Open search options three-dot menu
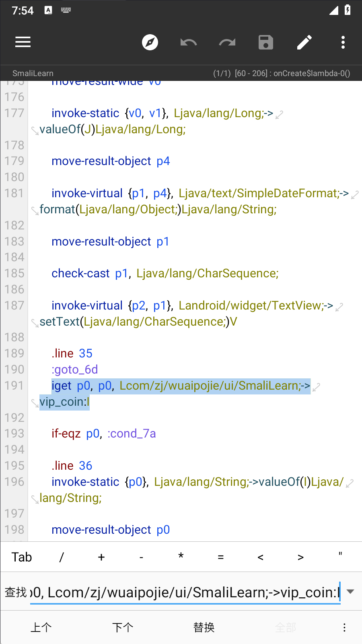The image size is (362, 644). pyautogui.click(x=344, y=627)
